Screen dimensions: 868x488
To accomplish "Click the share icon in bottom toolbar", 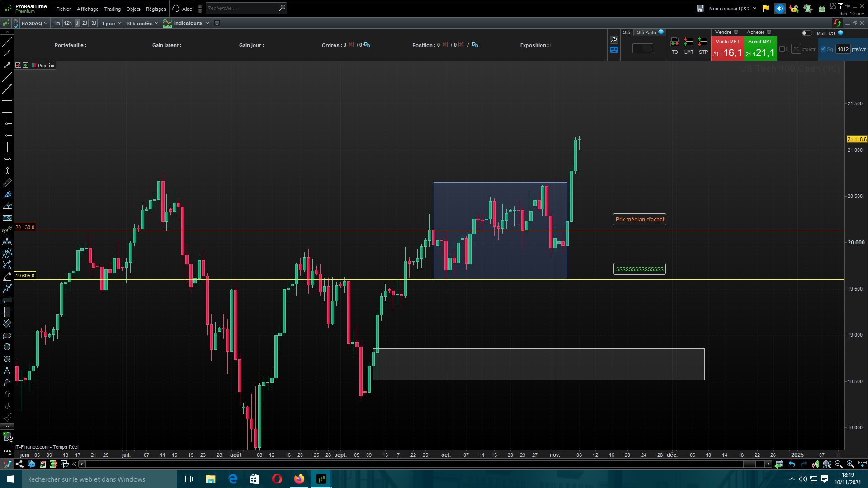I will 19,464.
